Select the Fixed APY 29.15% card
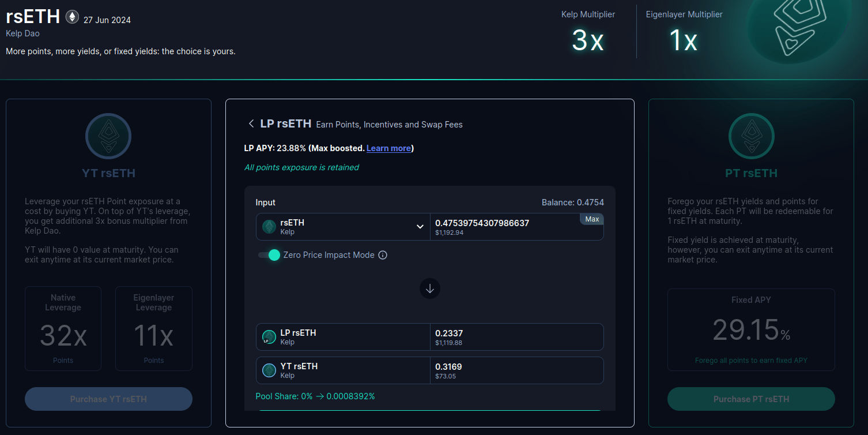Screen dimensions: 868x435 tap(751, 329)
